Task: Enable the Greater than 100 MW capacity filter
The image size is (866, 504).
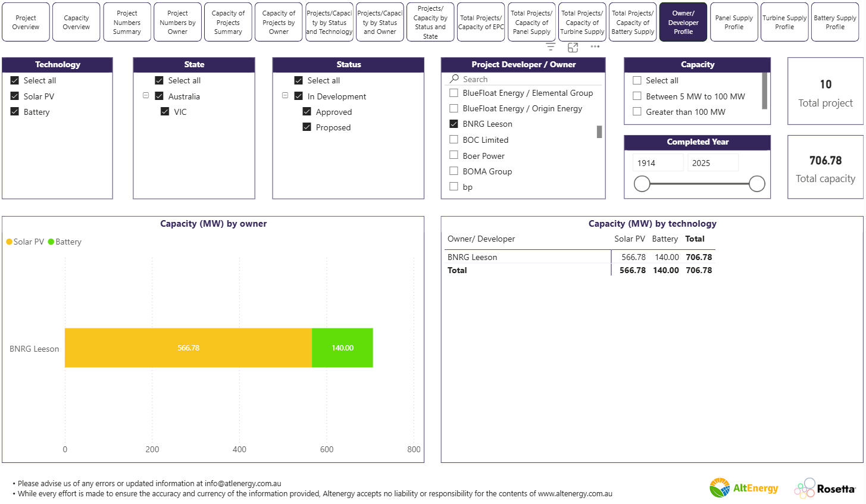Action: [x=637, y=111]
